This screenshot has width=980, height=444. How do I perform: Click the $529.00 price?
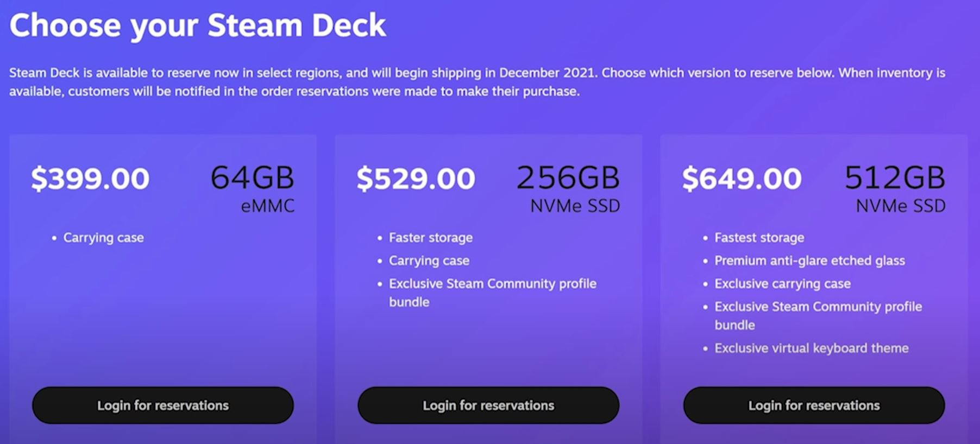click(416, 179)
